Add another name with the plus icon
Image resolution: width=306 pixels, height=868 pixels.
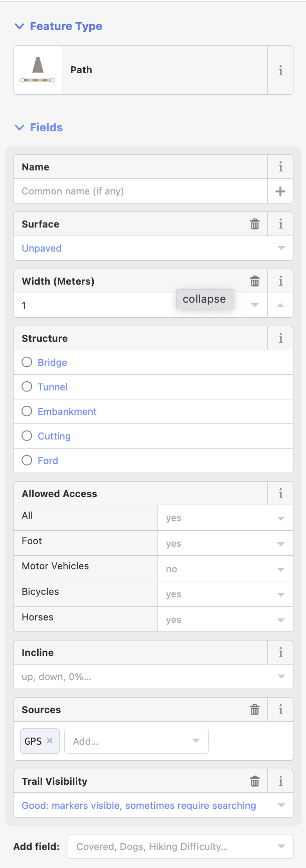click(x=280, y=191)
